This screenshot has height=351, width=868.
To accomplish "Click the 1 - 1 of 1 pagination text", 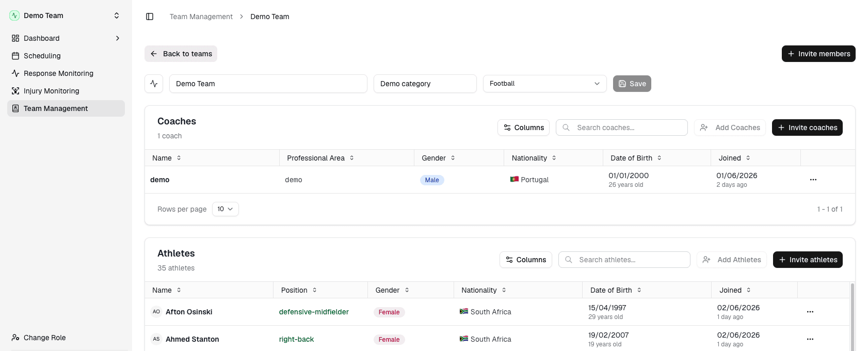I will pos(830,209).
